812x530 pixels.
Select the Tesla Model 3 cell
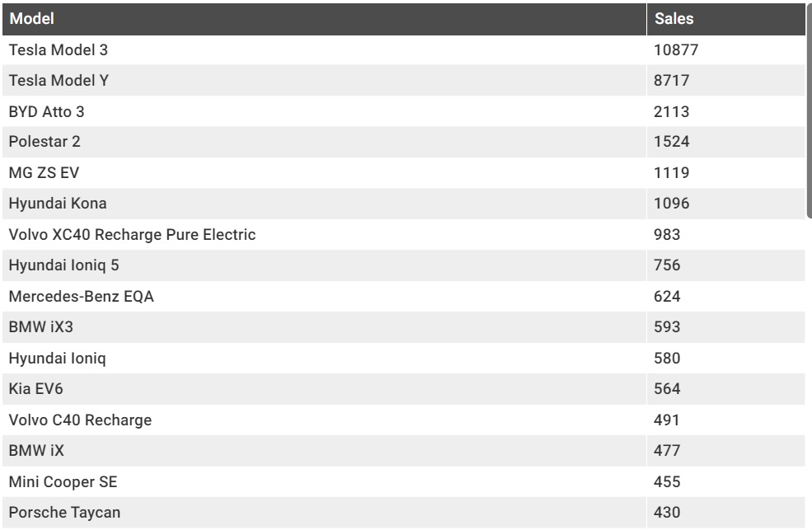coord(59,50)
